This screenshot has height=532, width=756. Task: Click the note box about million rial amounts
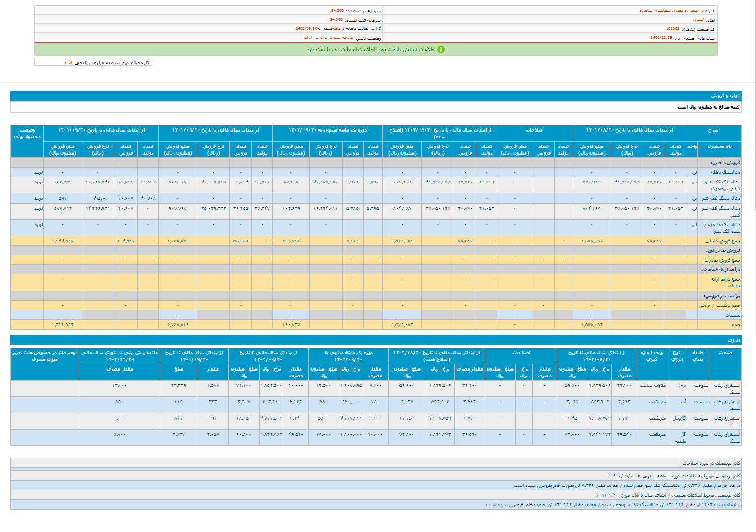(x=93, y=62)
